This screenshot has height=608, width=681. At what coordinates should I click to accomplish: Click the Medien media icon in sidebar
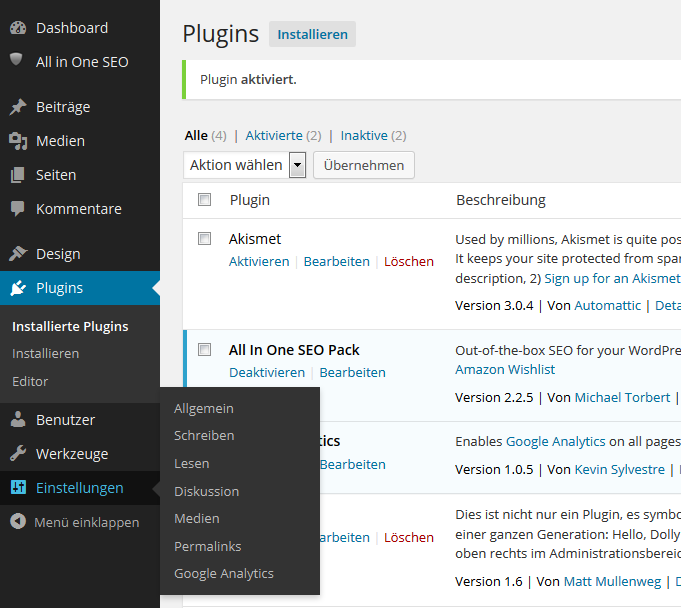click(x=18, y=141)
